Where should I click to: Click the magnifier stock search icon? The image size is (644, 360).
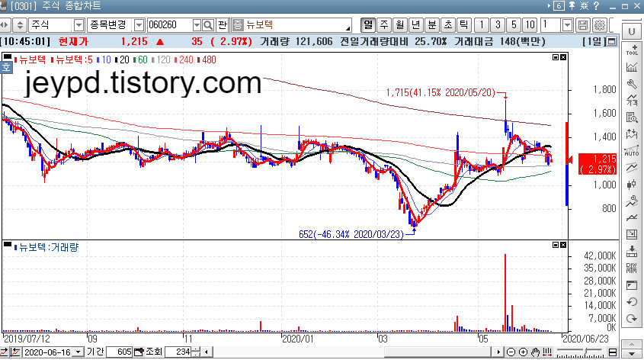pos(208,25)
